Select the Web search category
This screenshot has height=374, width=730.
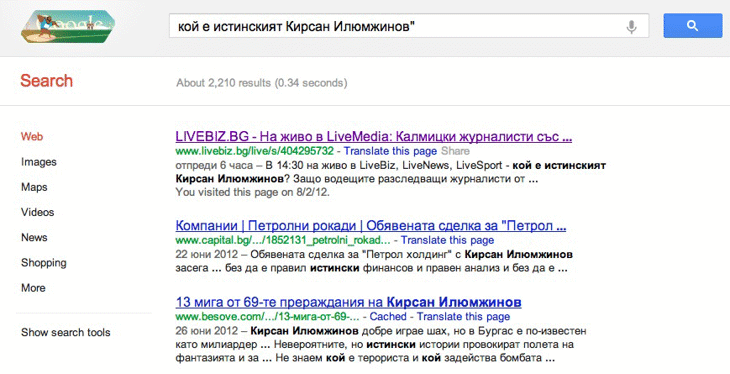(x=32, y=136)
